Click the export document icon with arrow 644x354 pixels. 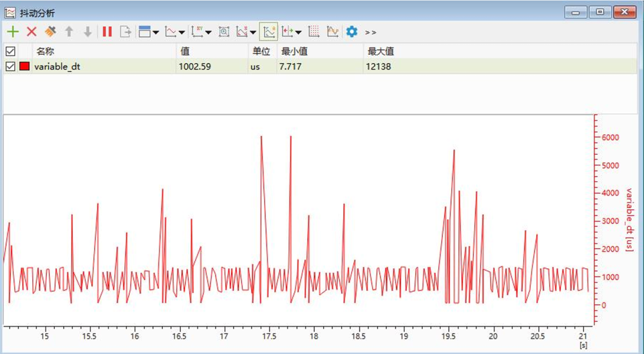click(126, 32)
